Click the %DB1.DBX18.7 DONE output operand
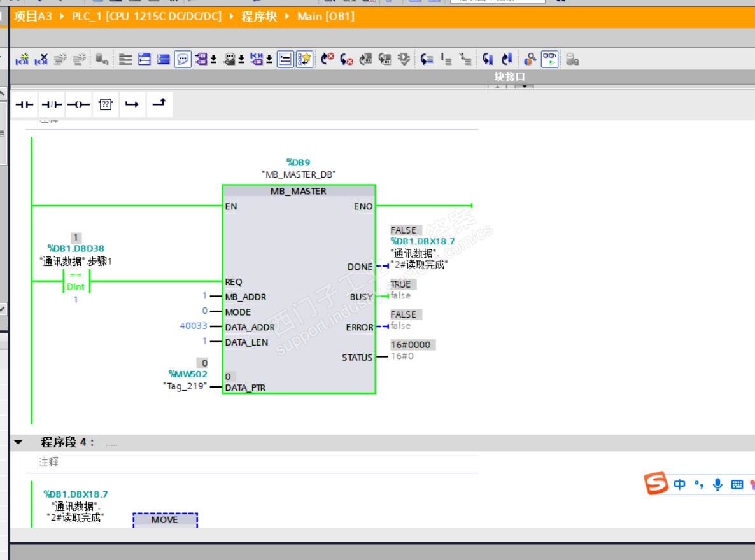The image size is (755, 560). [422, 241]
